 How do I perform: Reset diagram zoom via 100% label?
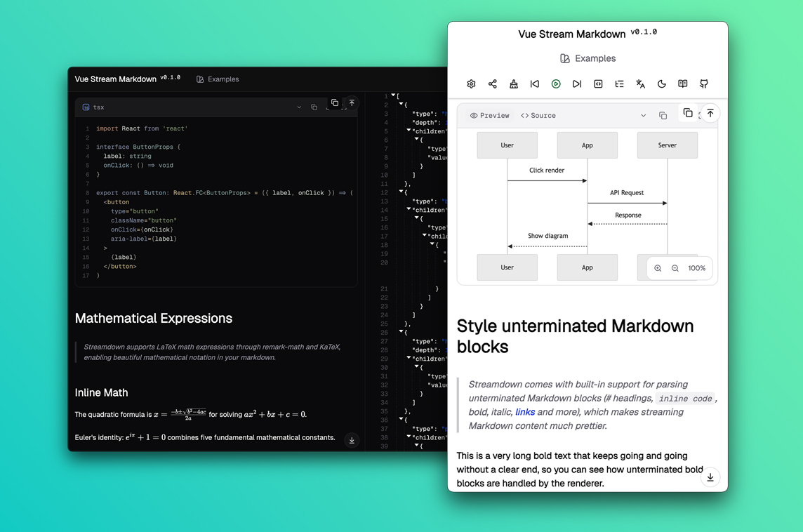tap(696, 268)
